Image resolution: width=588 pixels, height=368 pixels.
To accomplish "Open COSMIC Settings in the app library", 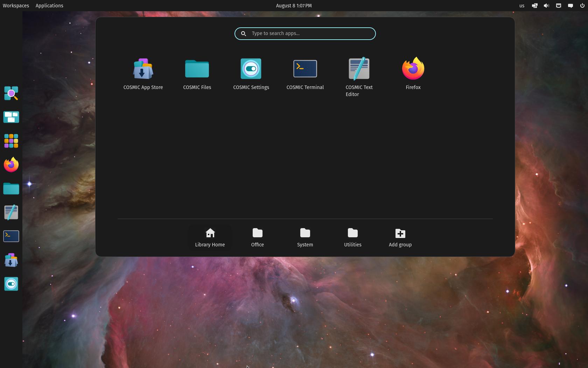I will 251,74.
